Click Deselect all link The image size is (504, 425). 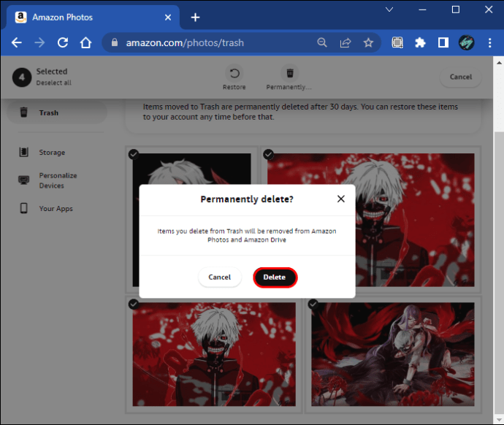click(53, 83)
